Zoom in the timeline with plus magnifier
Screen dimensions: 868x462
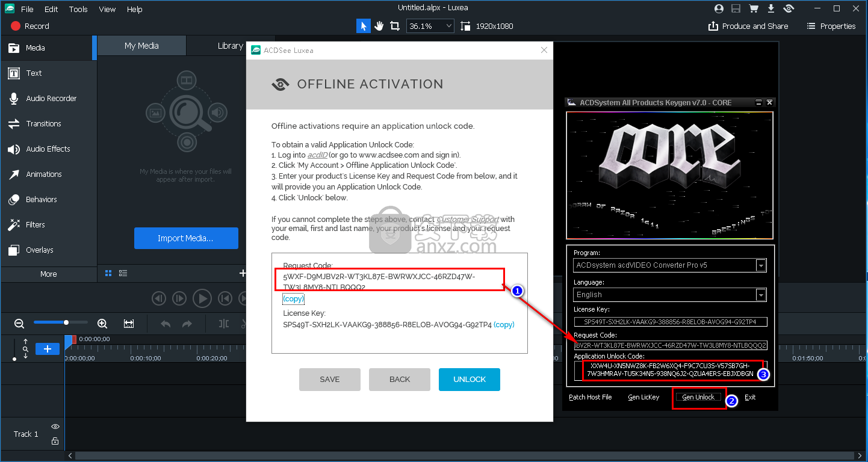[102, 324]
